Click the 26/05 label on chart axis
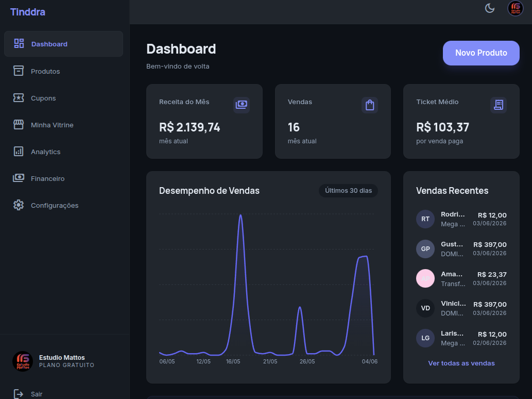This screenshot has height=399, width=532. (307, 361)
